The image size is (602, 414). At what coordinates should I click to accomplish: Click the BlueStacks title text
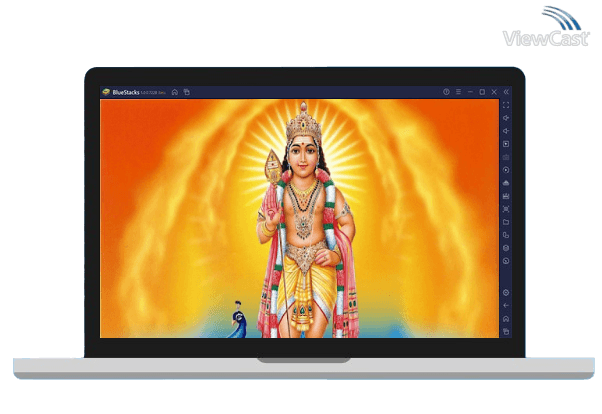coord(126,92)
